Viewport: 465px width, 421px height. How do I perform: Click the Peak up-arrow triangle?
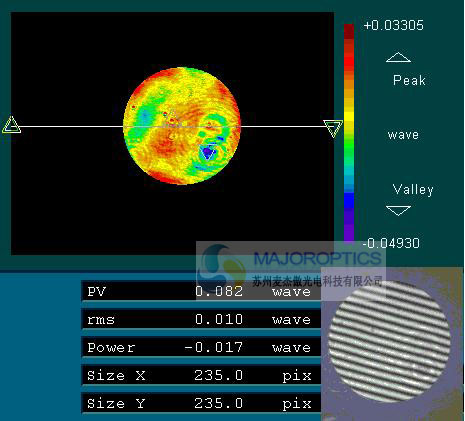tap(398, 57)
